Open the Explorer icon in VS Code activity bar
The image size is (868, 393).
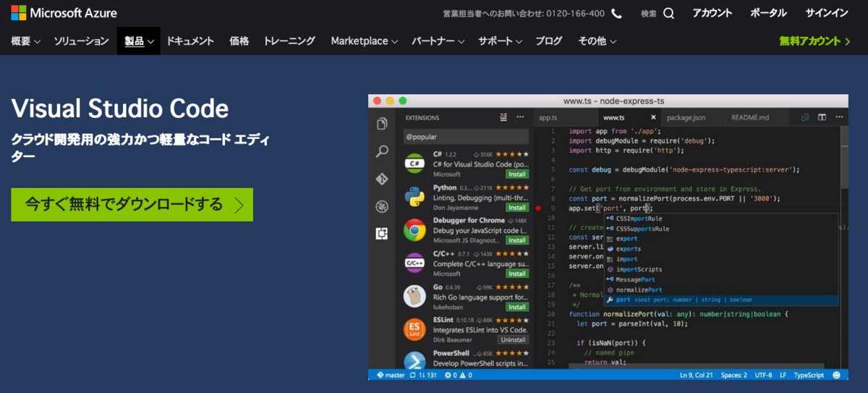[x=382, y=124]
